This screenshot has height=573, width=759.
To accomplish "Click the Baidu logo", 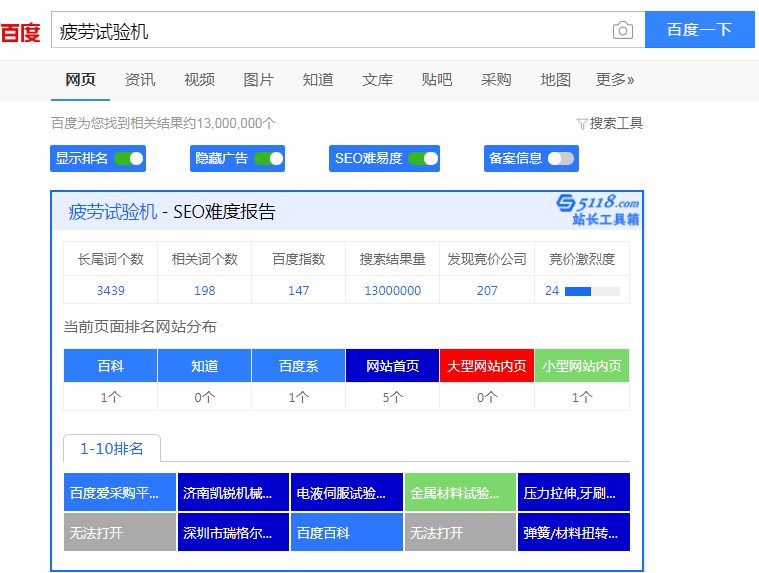I will (x=20, y=32).
